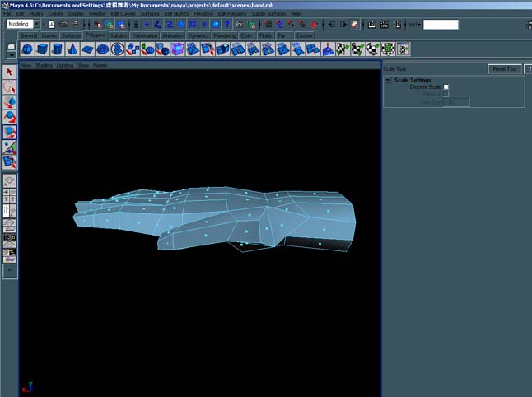Click the greyed Step Size value field
The height and width of the screenshot is (397, 532).
[456, 102]
